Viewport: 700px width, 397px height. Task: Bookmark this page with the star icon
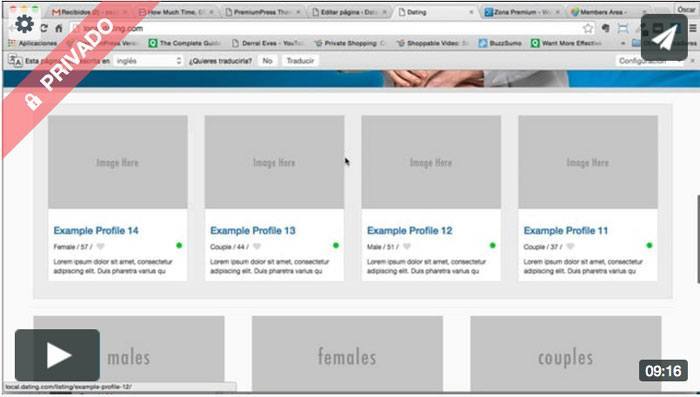click(588, 28)
